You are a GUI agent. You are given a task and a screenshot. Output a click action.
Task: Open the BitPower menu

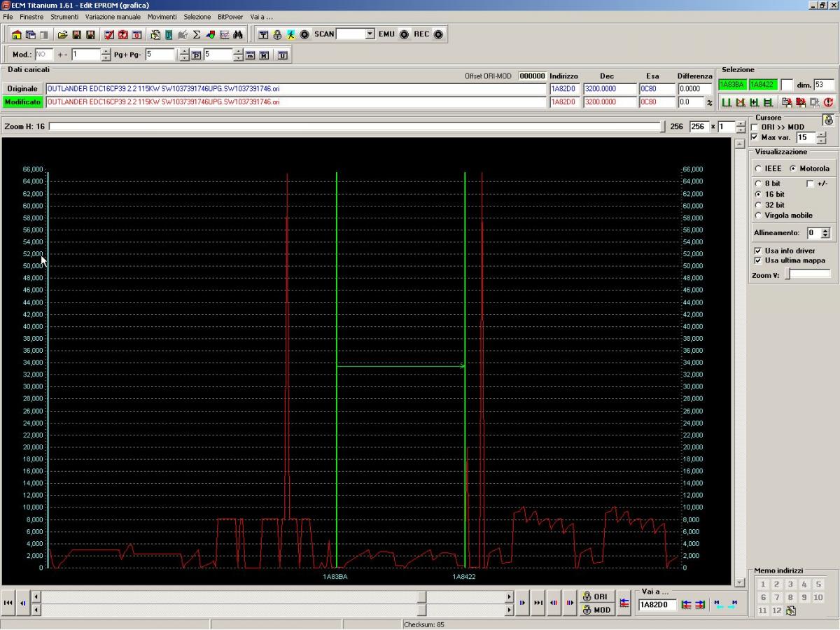pyautogui.click(x=230, y=16)
